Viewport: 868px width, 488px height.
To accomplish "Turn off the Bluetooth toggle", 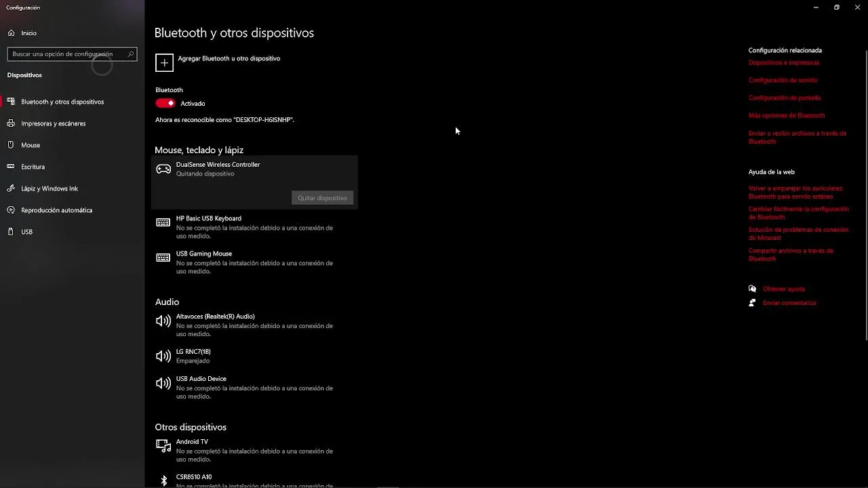I will [x=165, y=103].
